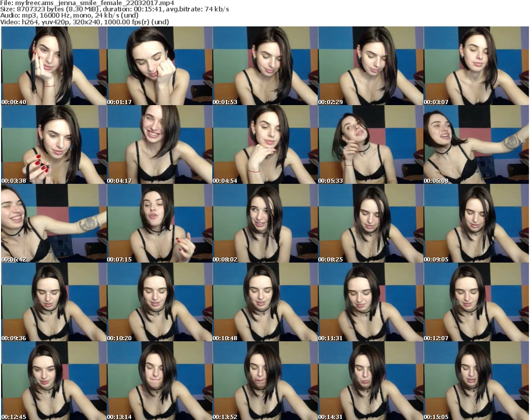Image resolution: width=530 pixels, height=420 pixels.
Task: Choose the thumbnail marked 00:05:33
Action: (371, 144)
